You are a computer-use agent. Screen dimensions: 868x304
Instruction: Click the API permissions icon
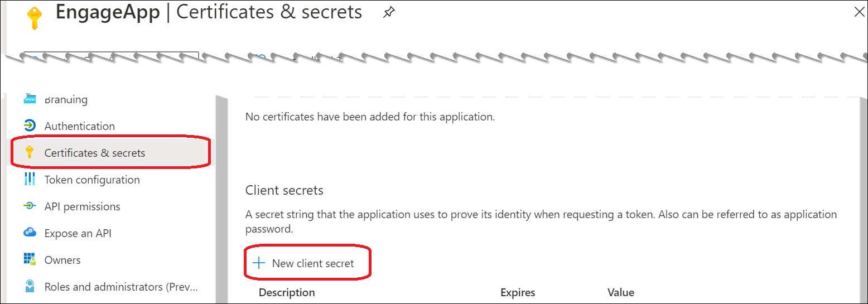pos(30,206)
